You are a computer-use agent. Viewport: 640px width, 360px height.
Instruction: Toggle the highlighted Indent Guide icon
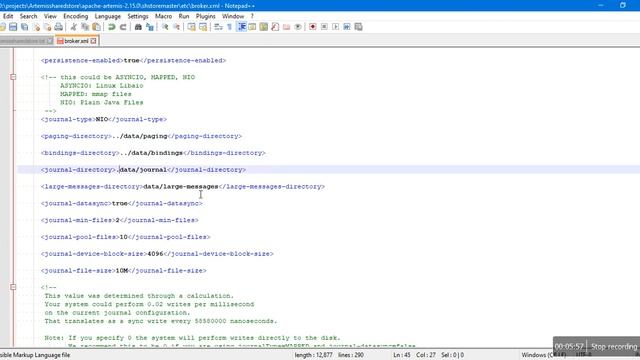pyautogui.click(x=242, y=27)
